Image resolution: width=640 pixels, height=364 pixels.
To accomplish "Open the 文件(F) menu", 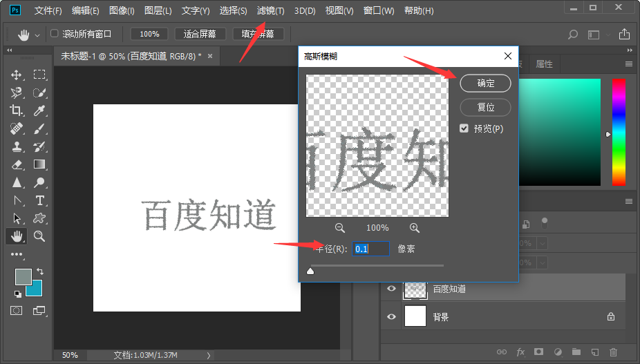I will [48, 10].
